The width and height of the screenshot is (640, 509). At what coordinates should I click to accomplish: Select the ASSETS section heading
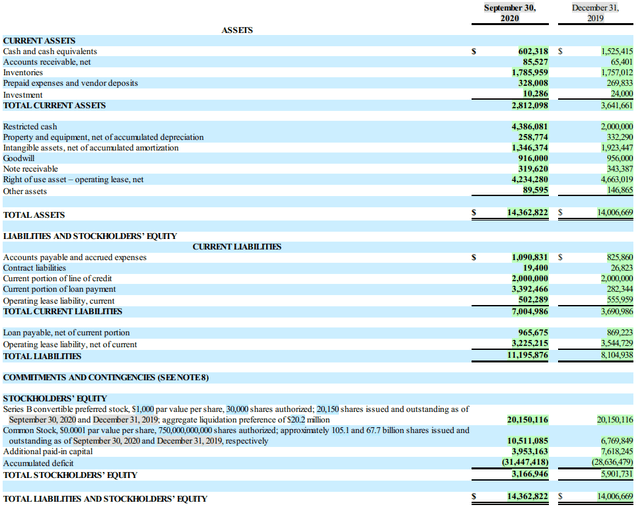coord(237,30)
